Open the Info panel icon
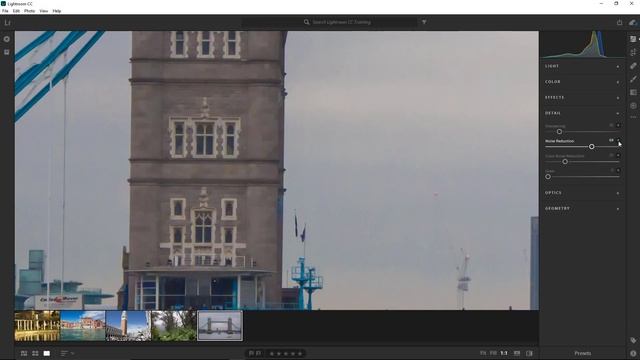 633,353
